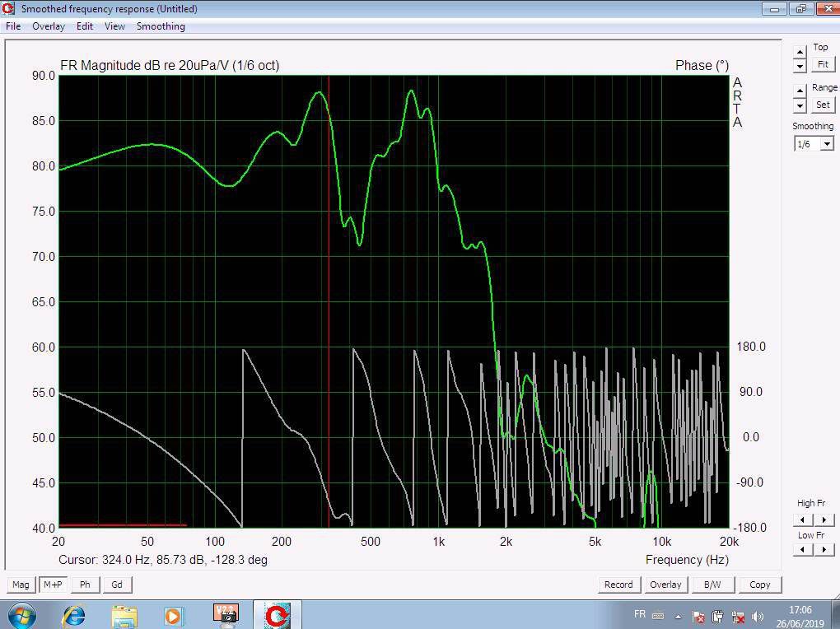Screen dimensions: 840x629
Task: Click the cursor readout text 324.0 Hz
Action: pos(163,560)
